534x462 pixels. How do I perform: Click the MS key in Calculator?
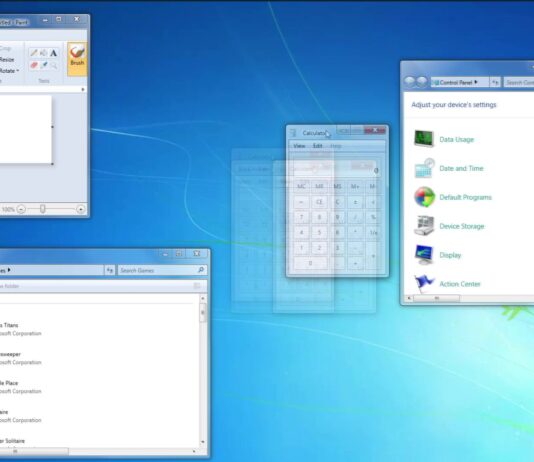337,187
